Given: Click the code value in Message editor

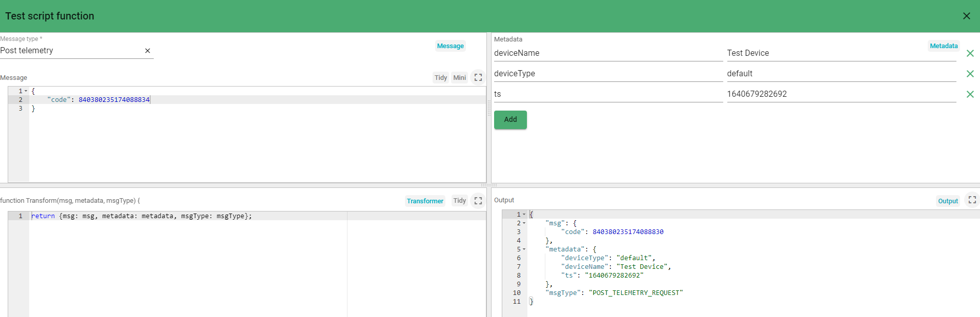Looking at the screenshot, I should tap(114, 100).
